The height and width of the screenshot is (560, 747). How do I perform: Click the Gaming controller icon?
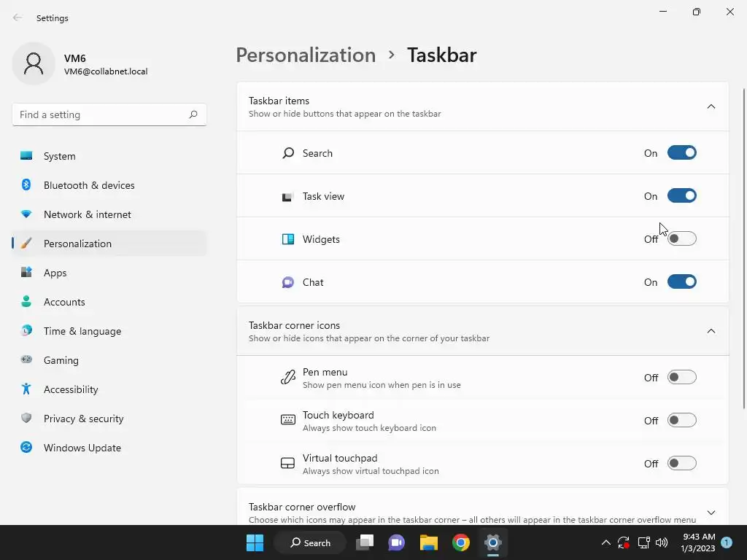26,359
